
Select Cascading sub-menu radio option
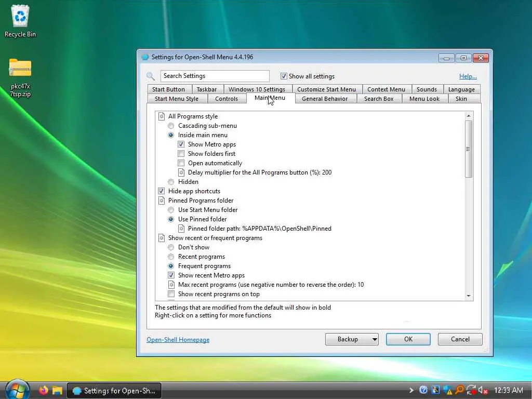[x=171, y=126]
